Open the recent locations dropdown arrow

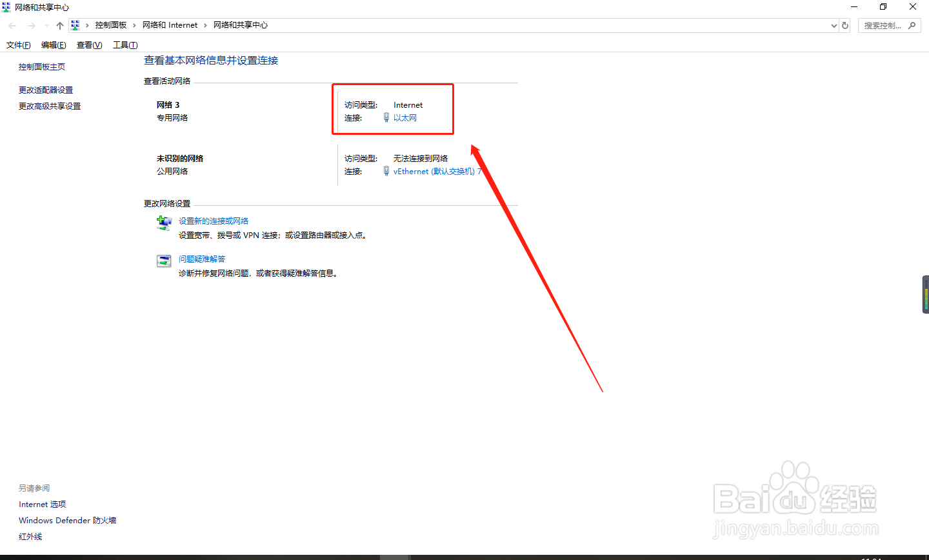pos(46,26)
